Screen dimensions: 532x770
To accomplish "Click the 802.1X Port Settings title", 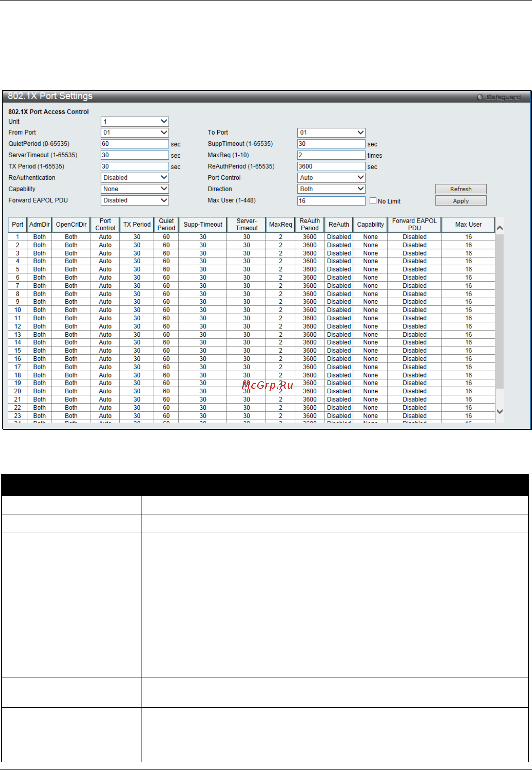I will 50,96.
